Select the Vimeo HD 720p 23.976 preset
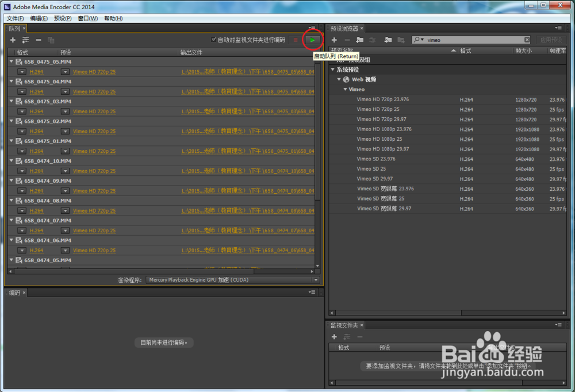 tap(382, 99)
